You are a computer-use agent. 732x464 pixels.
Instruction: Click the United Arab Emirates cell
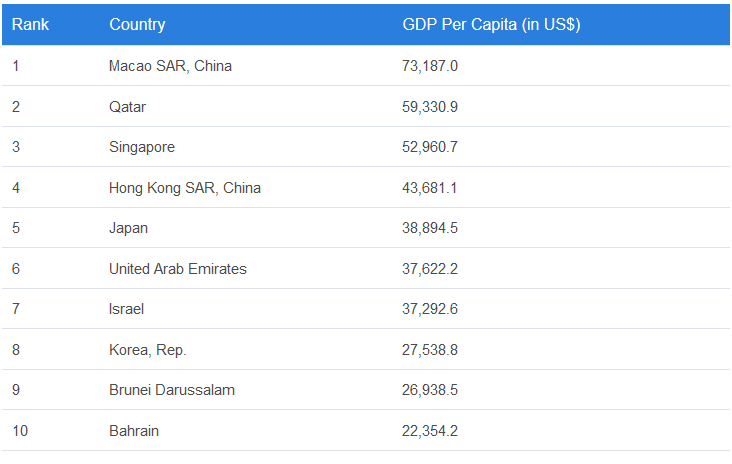[177, 269]
